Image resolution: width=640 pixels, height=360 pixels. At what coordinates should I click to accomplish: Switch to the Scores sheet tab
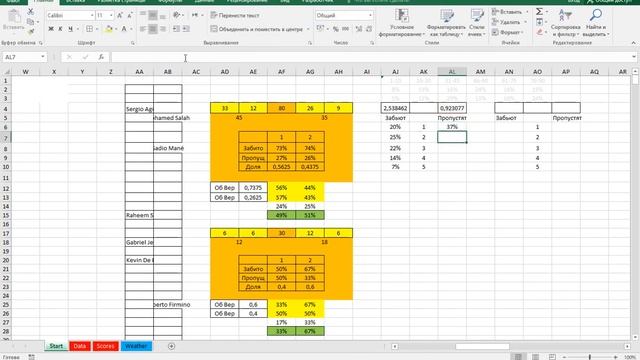(x=105, y=346)
